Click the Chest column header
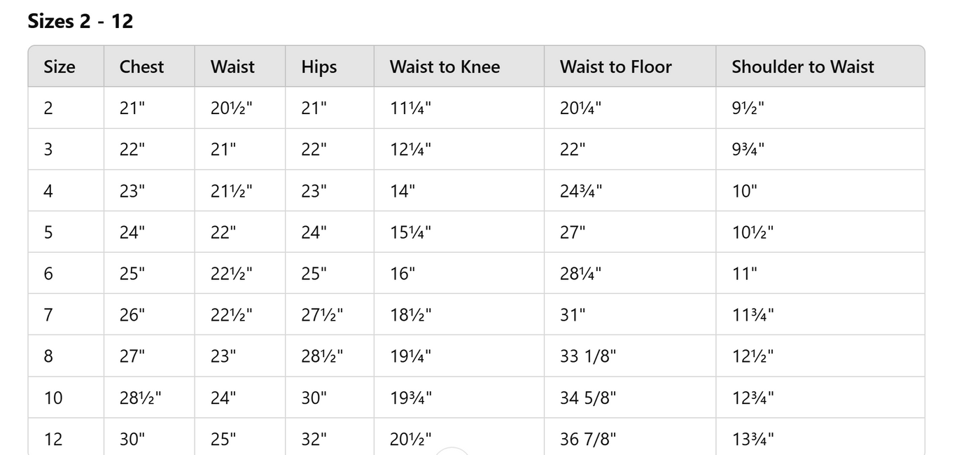 (141, 66)
